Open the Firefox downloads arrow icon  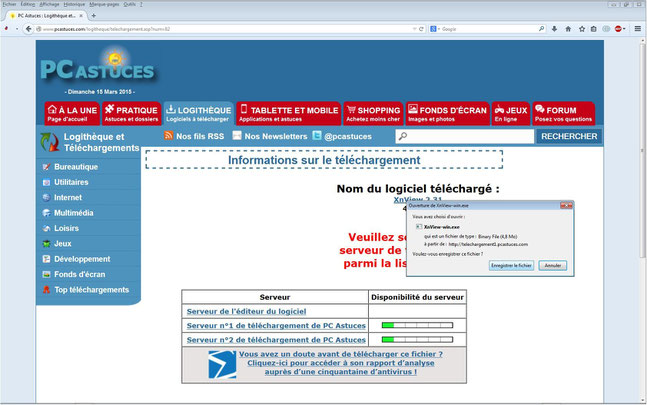tap(554, 29)
